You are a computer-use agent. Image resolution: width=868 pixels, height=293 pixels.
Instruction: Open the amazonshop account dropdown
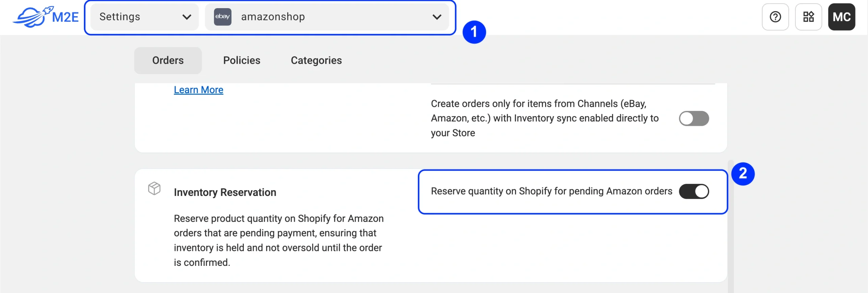click(x=327, y=17)
